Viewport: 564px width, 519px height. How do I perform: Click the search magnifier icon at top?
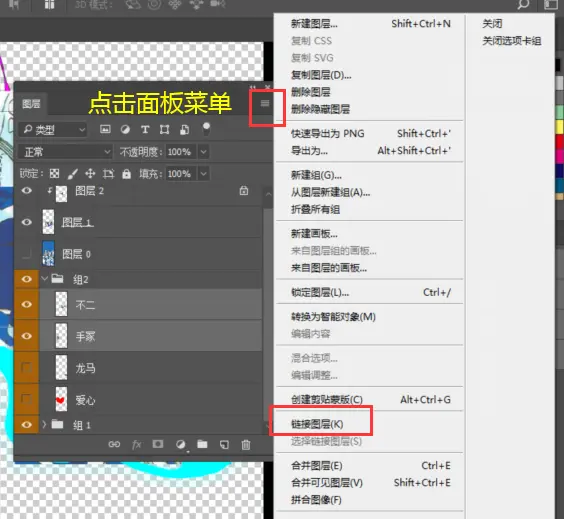point(523,4)
